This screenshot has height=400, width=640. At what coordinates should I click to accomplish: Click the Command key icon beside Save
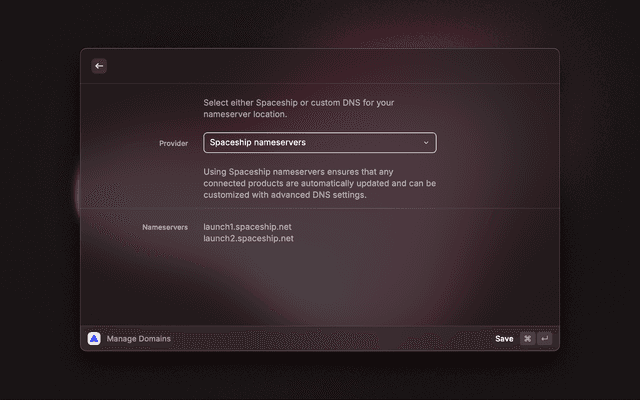[x=527, y=339]
